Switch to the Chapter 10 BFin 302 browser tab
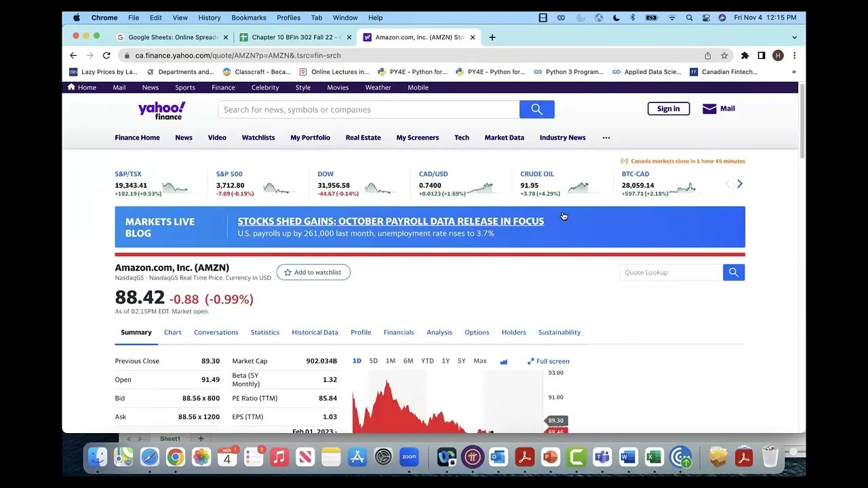The width and height of the screenshot is (868, 488). click(296, 37)
